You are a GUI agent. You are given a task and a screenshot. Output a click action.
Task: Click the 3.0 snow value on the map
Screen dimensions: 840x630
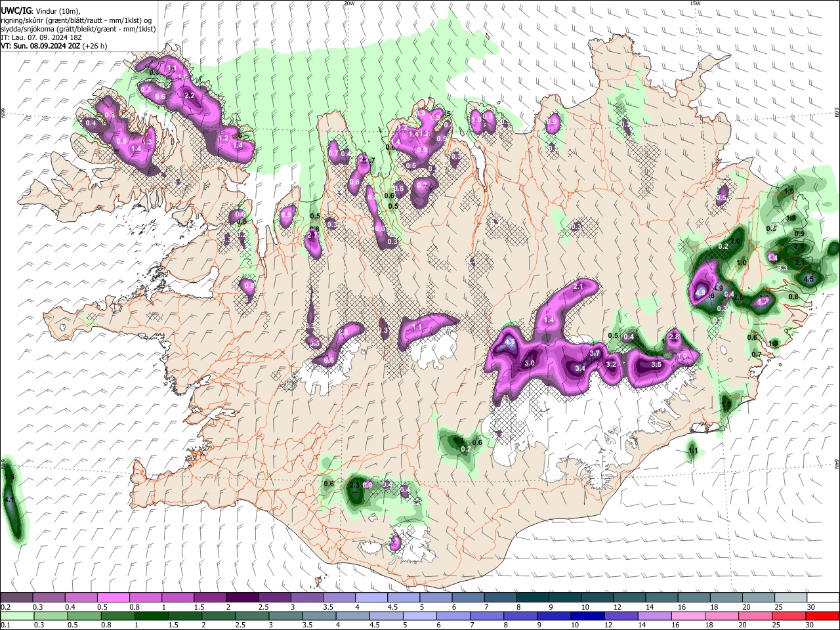point(530,364)
